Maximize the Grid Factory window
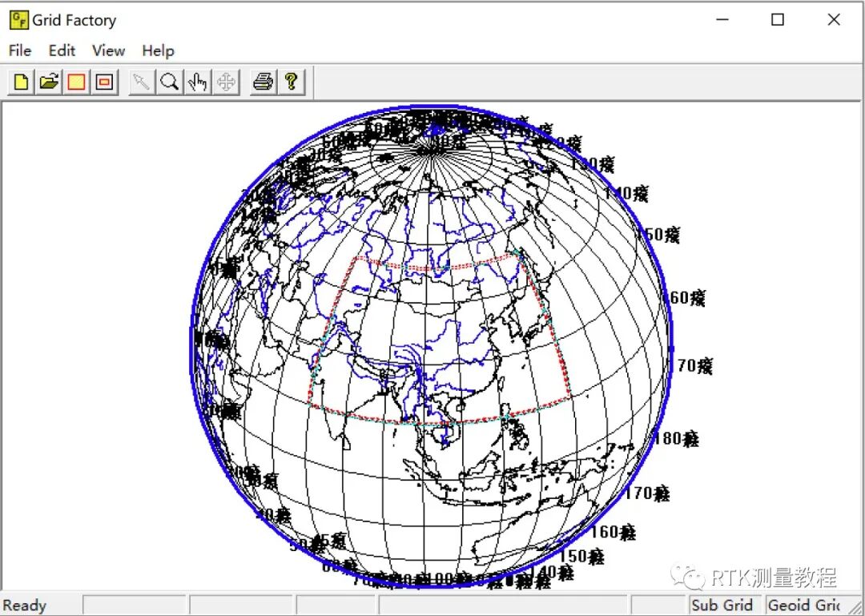Image resolution: width=865 pixels, height=616 pixels. pyautogui.click(x=777, y=20)
